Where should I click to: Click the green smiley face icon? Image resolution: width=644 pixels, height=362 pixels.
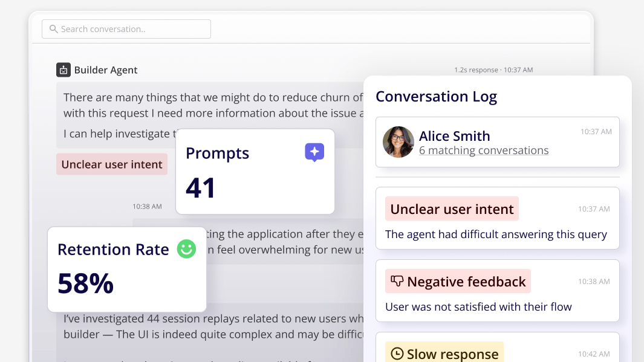click(x=186, y=249)
